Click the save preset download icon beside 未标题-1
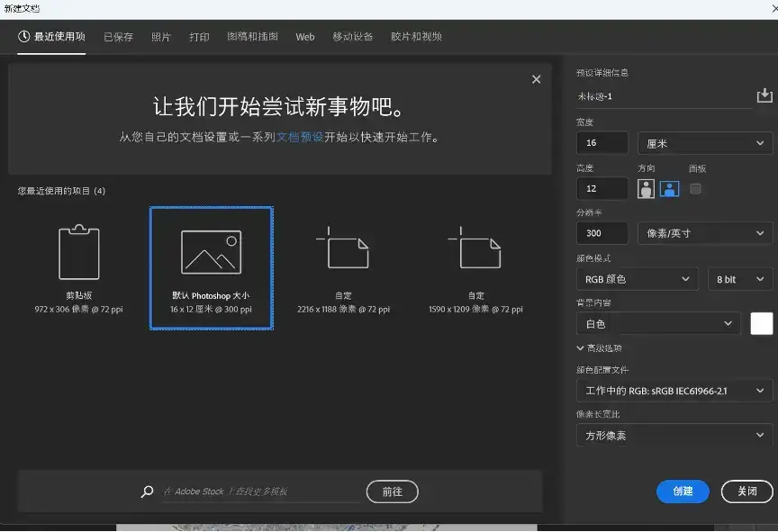Viewport: 778px width, 532px height. coord(764,95)
